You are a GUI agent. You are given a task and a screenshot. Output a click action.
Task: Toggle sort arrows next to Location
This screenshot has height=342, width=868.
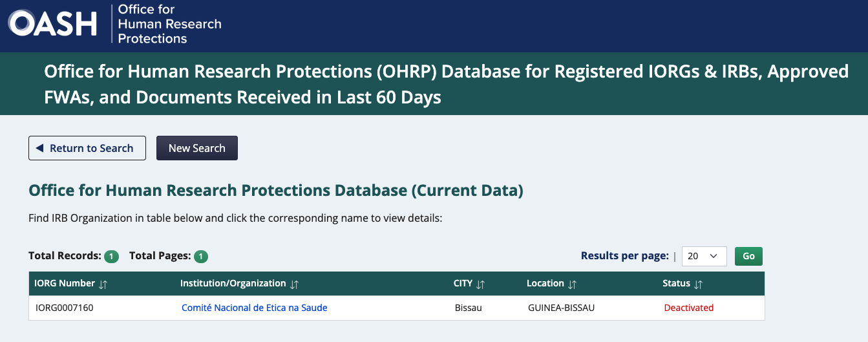coord(573,284)
